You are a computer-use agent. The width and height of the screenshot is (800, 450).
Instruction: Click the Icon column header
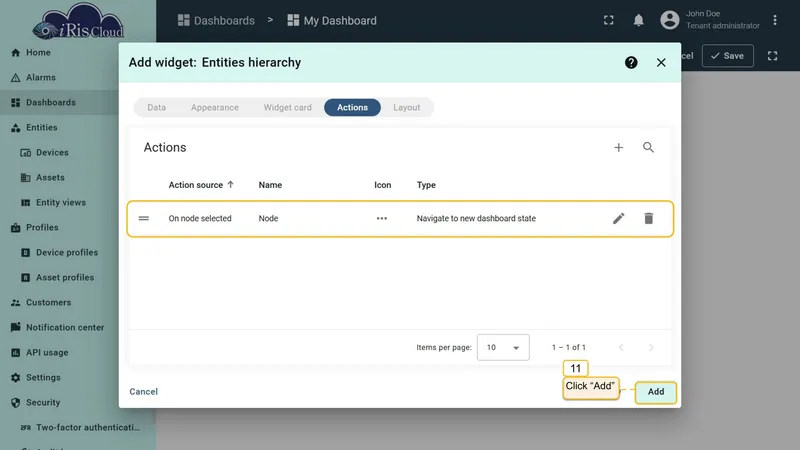(383, 185)
